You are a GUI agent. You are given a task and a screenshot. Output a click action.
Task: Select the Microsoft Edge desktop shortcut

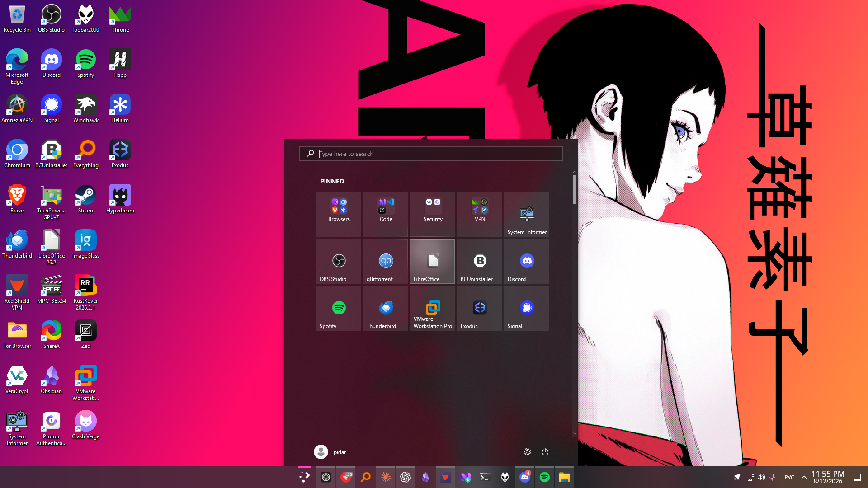tap(17, 67)
